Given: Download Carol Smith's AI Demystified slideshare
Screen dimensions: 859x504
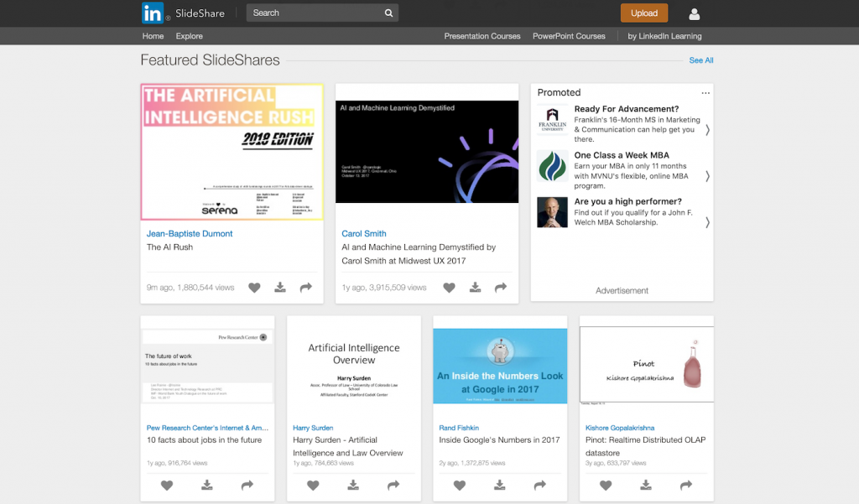Looking at the screenshot, I should coord(475,287).
